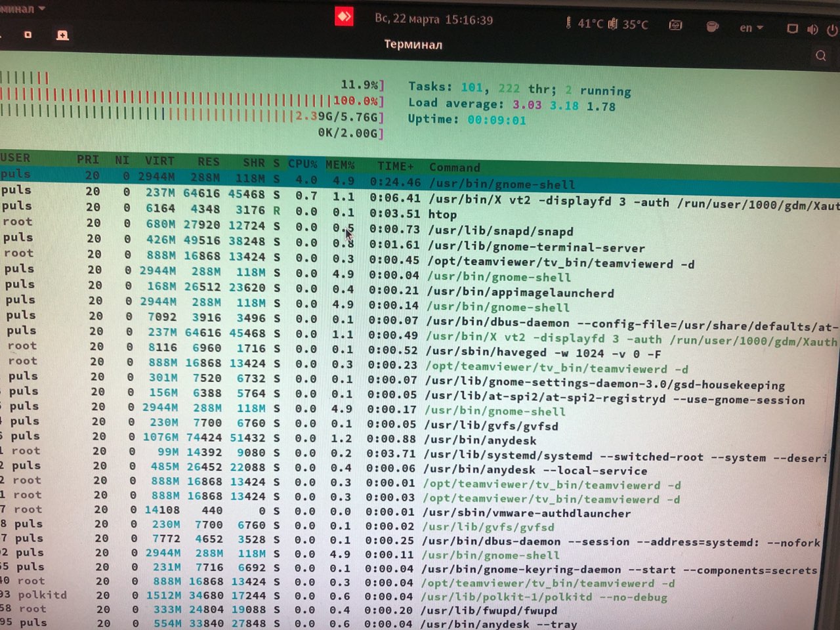Viewport: 840px width, 630px height.
Task: Sort by the VIRT column header
Action: (159, 161)
